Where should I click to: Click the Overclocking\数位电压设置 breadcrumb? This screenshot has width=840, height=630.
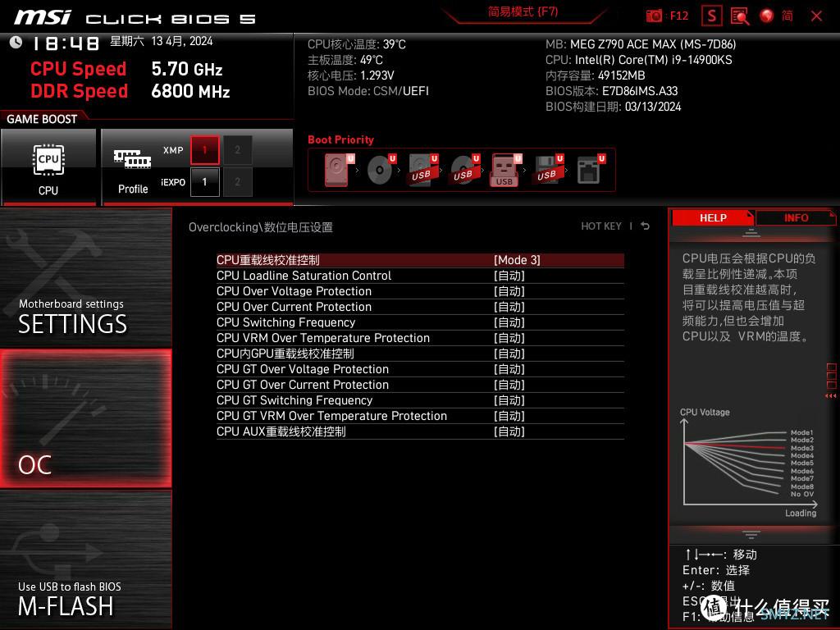[260, 227]
